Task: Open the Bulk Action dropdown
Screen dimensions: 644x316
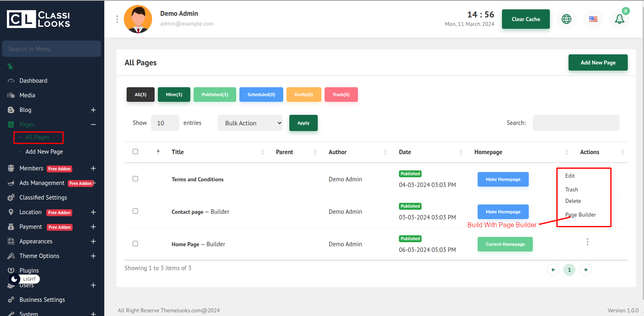Action: [250, 123]
